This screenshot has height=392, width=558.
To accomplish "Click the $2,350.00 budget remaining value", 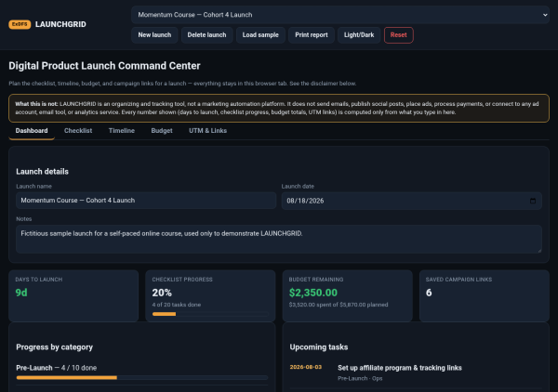I will (x=313, y=293).
